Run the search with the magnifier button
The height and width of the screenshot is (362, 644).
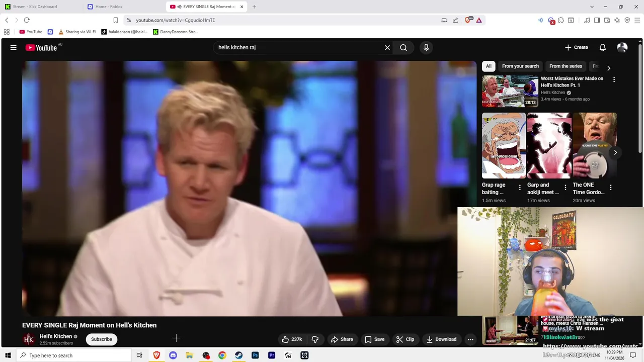[404, 48]
